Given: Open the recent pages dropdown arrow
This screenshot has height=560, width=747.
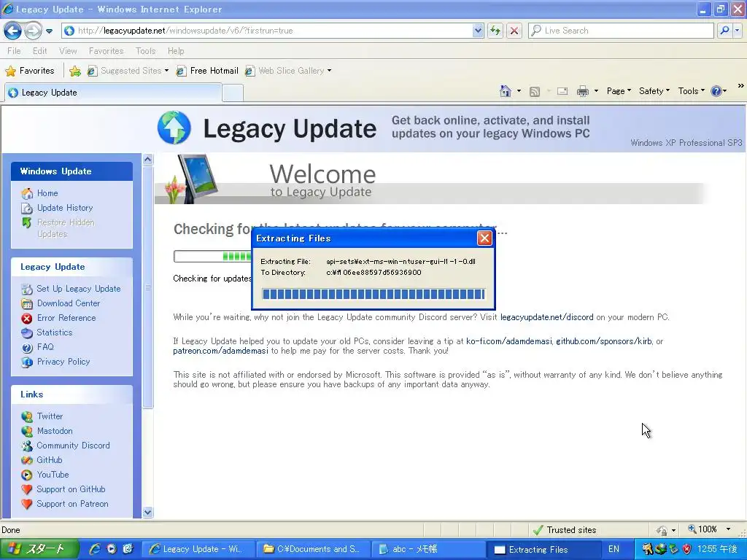Looking at the screenshot, I should pos(49,31).
